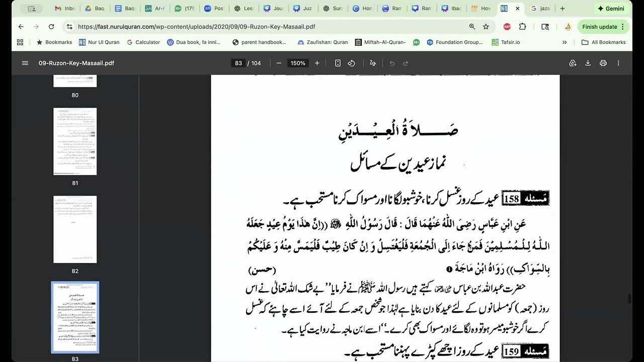Screen dimensions: 644x362
Task: Zoom in the PDF document
Action: coord(317,63)
